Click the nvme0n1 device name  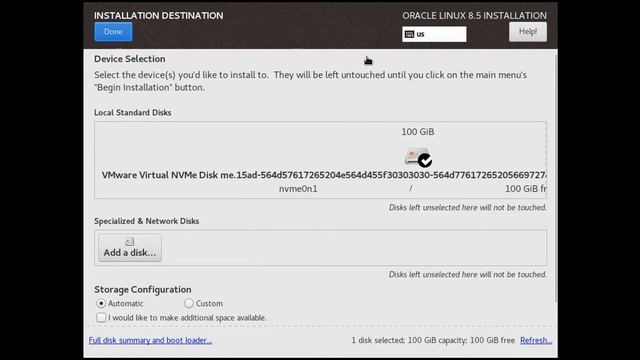coord(298,189)
